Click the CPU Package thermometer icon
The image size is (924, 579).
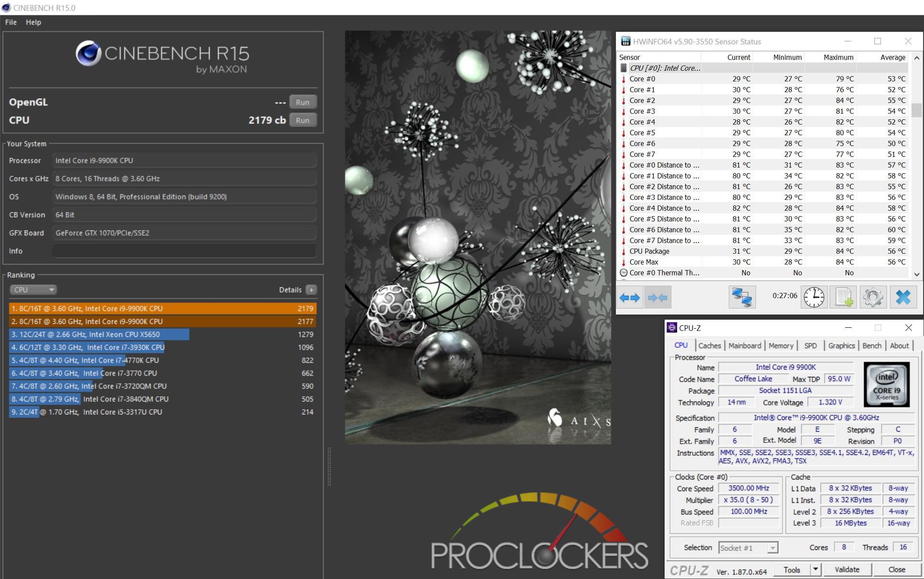click(x=624, y=251)
